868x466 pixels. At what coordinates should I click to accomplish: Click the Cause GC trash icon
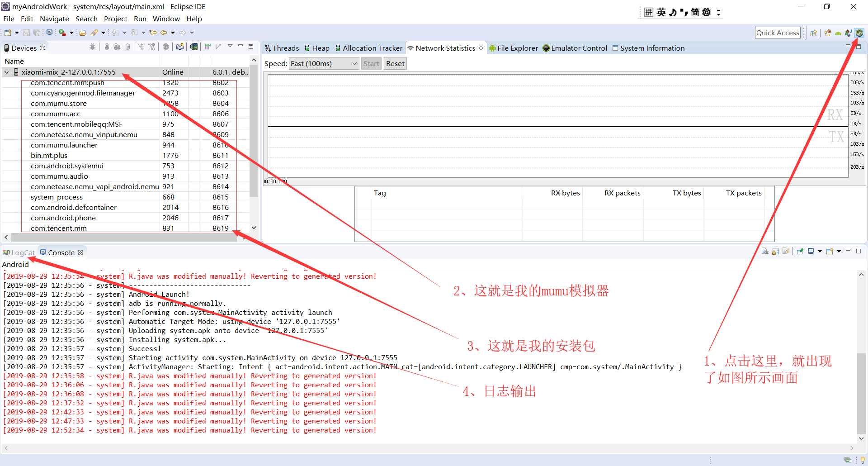(x=127, y=47)
